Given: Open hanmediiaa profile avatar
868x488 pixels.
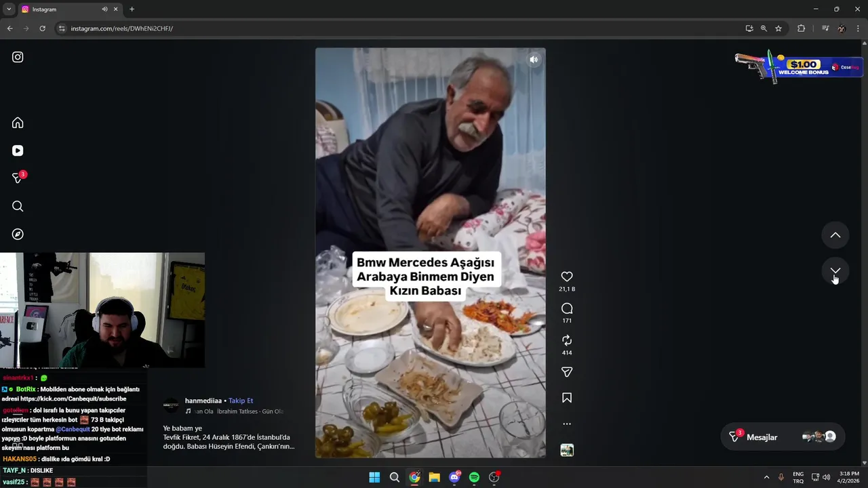Looking at the screenshot, I should pyautogui.click(x=172, y=405).
